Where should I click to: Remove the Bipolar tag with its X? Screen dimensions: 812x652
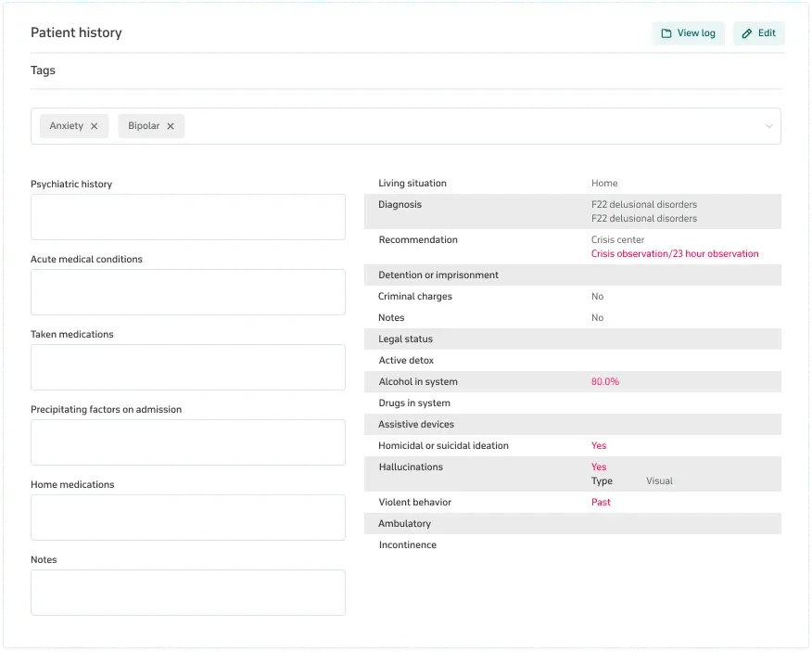[x=171, y=126]
